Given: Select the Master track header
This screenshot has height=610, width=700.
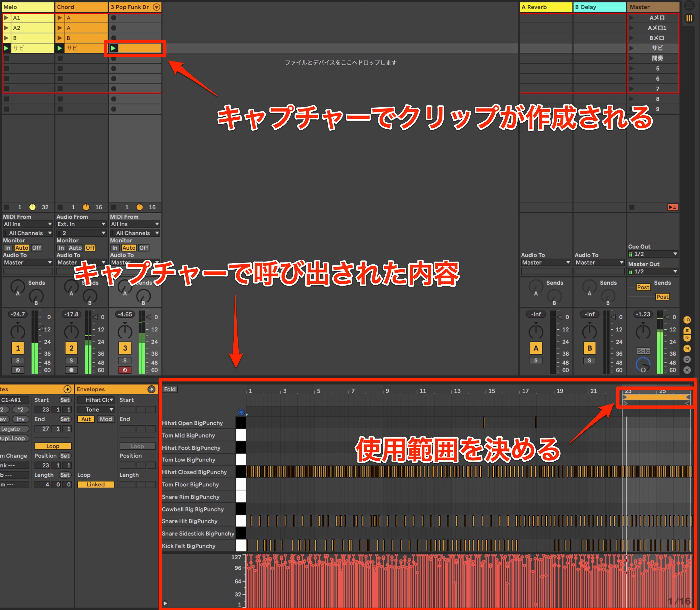Looking at the screenshot, I should coord(653,7).
